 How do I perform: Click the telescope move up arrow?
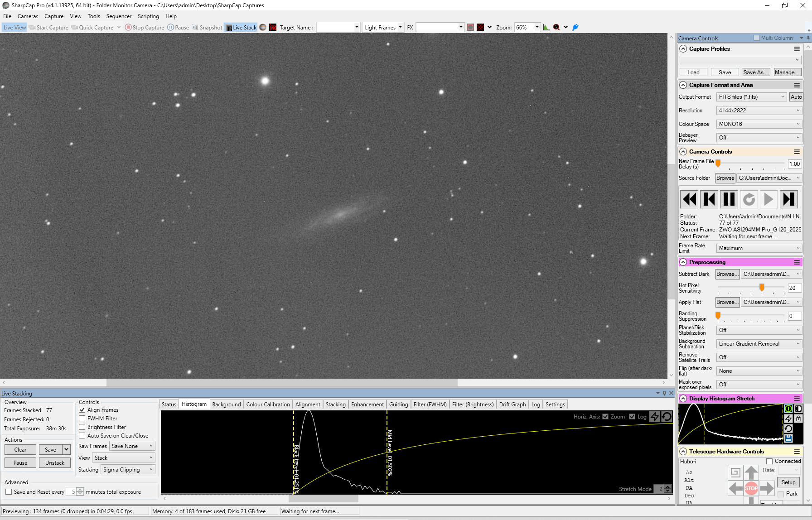(751, 472)
